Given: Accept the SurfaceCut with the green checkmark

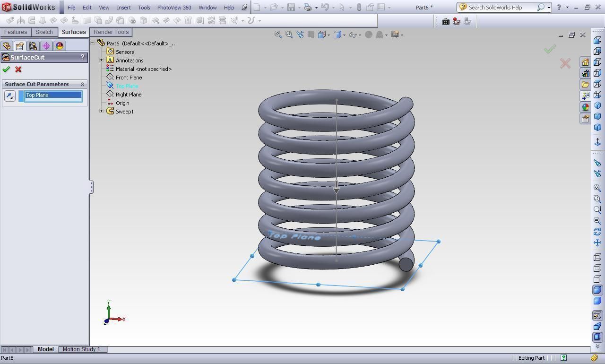Looking at the screenshot, I should [x=6, y=69].
